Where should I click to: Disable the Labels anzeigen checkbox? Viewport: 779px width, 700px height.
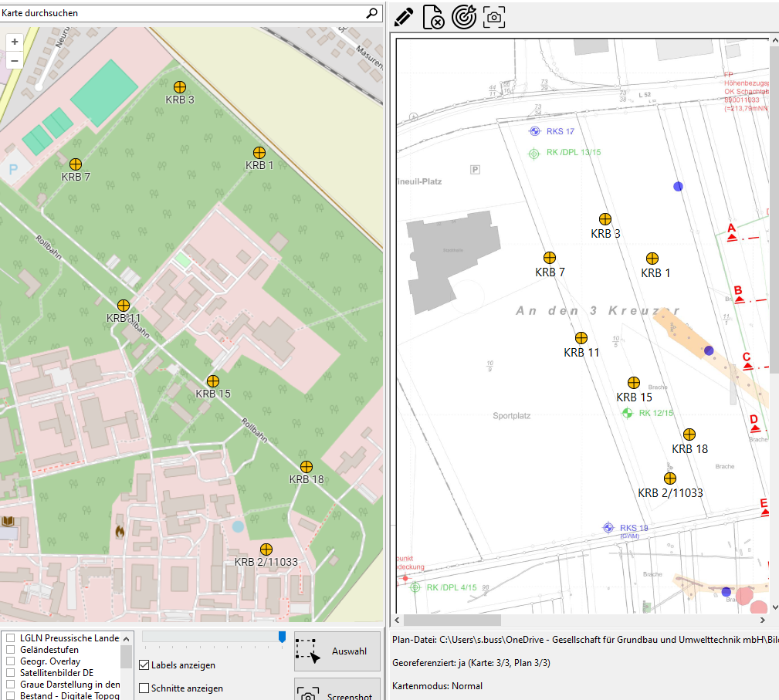tap(144, 665)
